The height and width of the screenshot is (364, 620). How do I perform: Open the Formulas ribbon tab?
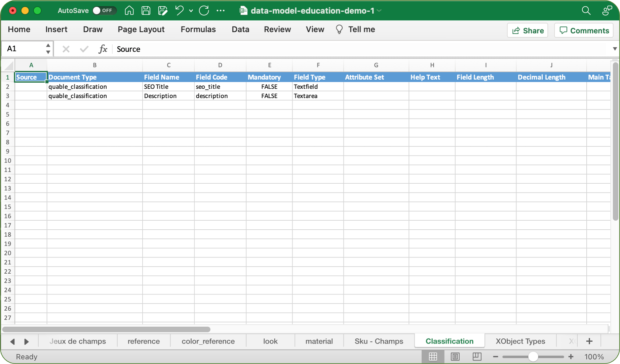[198, 30]
